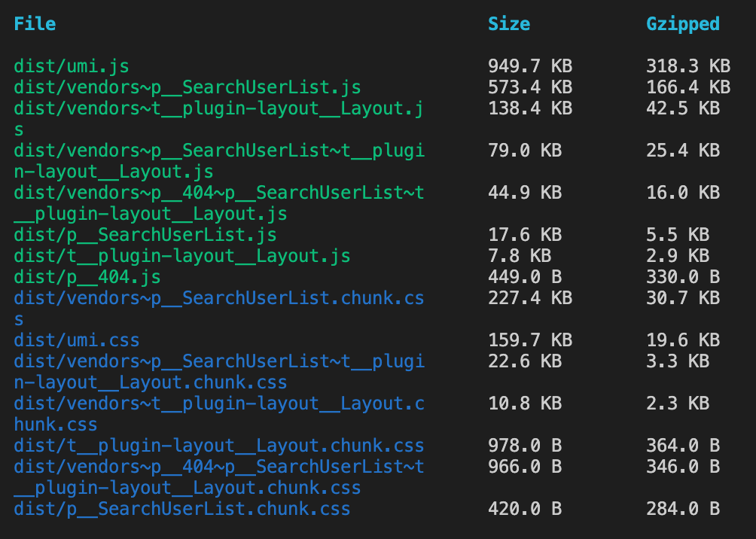Viewport: 756px width, 539px height.
Task: Select the File column header
Action: (x=34, y=23)
